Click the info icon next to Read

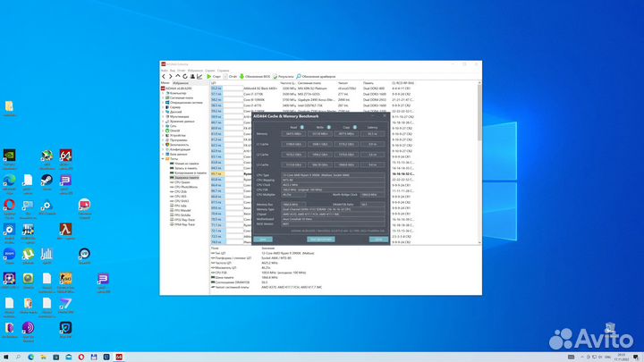302,127
